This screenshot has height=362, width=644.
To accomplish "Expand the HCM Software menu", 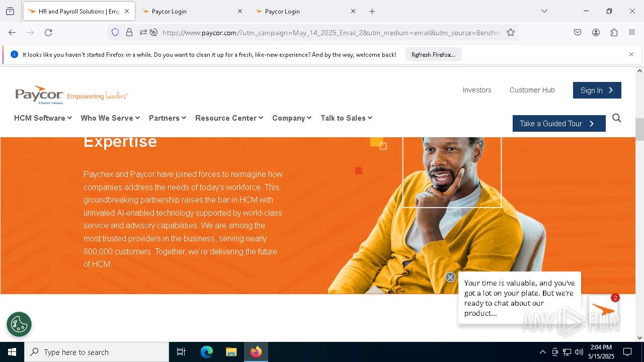I will pyautogui.click(x=43, y=118).
